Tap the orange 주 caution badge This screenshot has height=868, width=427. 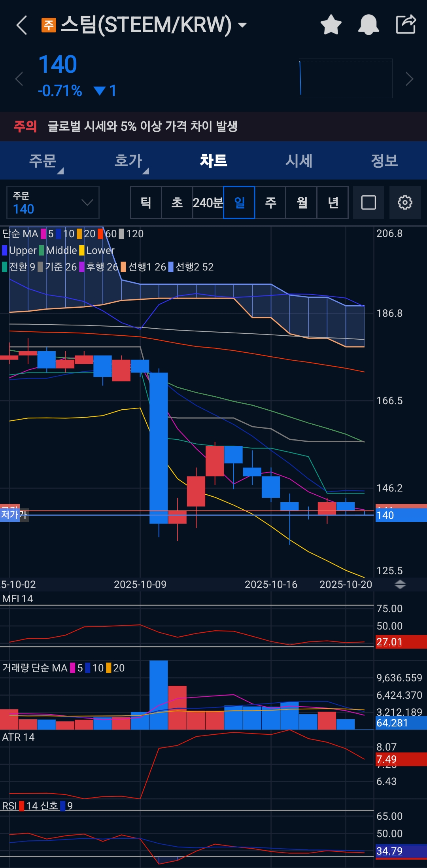(x=49, y=25)
